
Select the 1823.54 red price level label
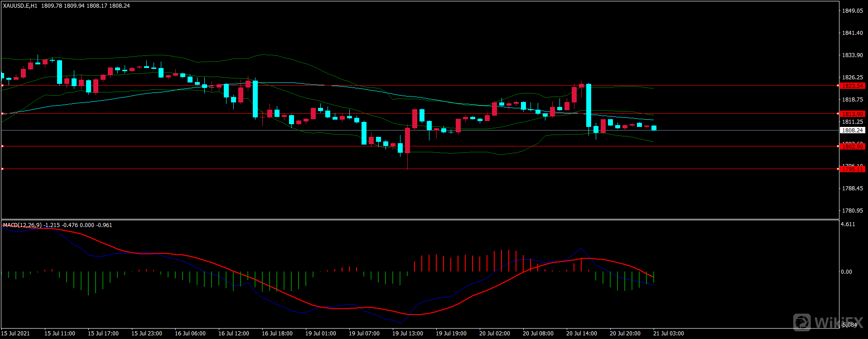tap(852, 86)
